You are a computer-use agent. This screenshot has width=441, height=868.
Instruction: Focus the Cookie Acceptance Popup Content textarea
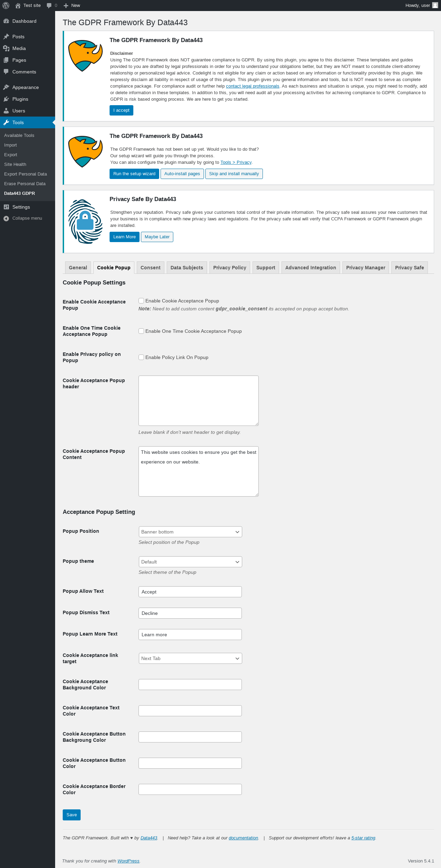(198, 471)
